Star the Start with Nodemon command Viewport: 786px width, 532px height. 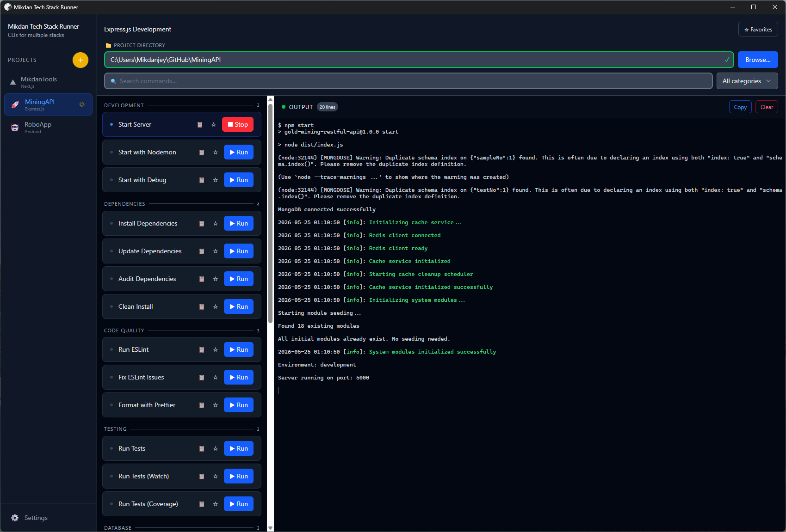point(216,153)
